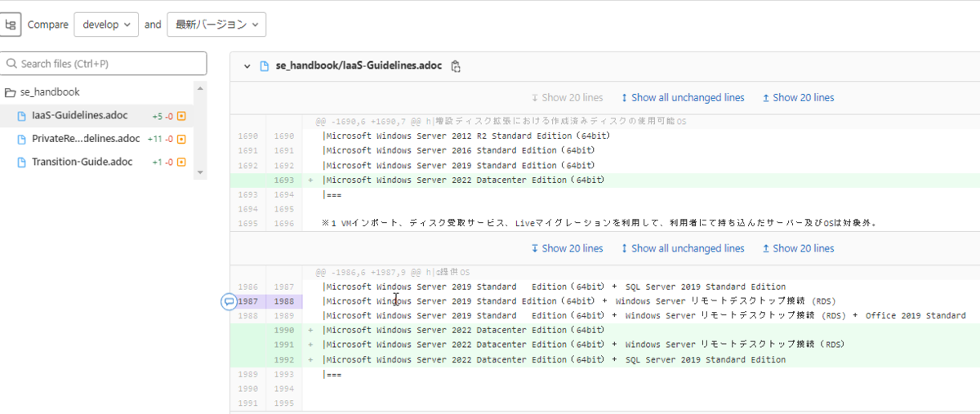Click the IaaS-Guidelines.adoc file icon in the diff header

(264, 66)
